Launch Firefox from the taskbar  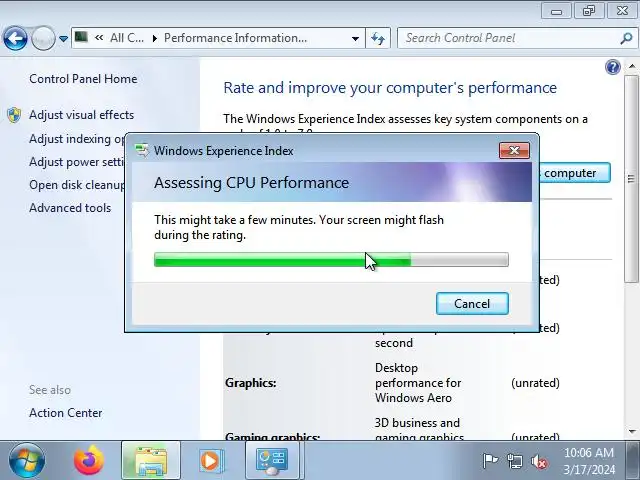pyautogui.click(x=89, y=460)
